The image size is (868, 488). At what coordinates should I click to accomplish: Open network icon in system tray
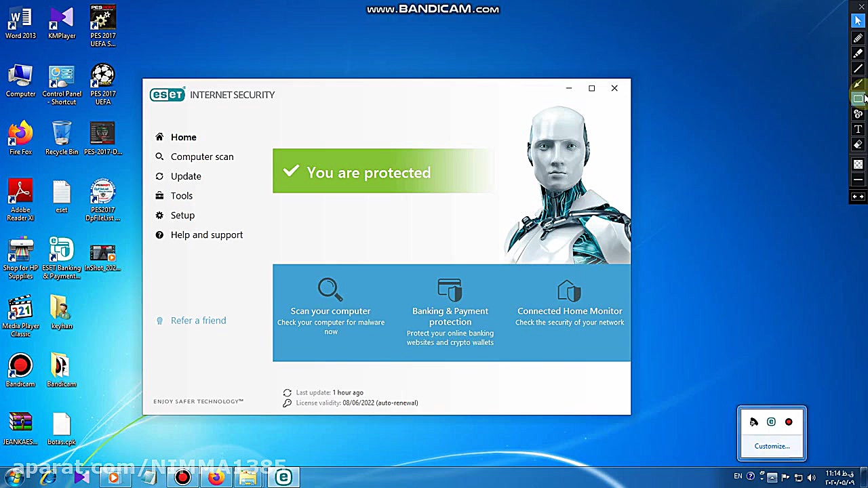pos(799,478)
